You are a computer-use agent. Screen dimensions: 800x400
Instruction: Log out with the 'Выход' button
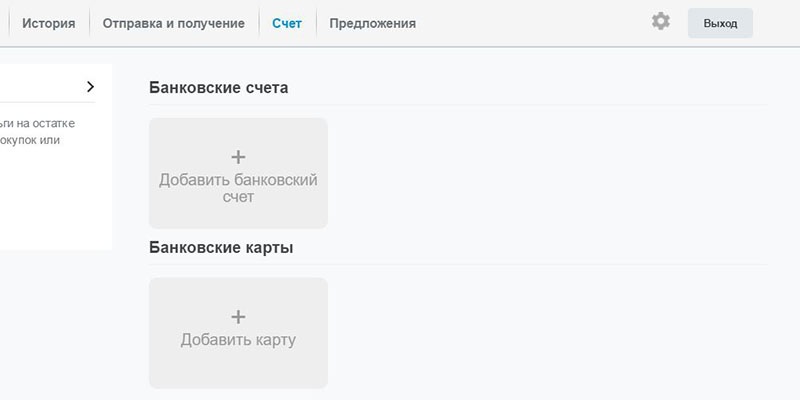click(720, 23)
